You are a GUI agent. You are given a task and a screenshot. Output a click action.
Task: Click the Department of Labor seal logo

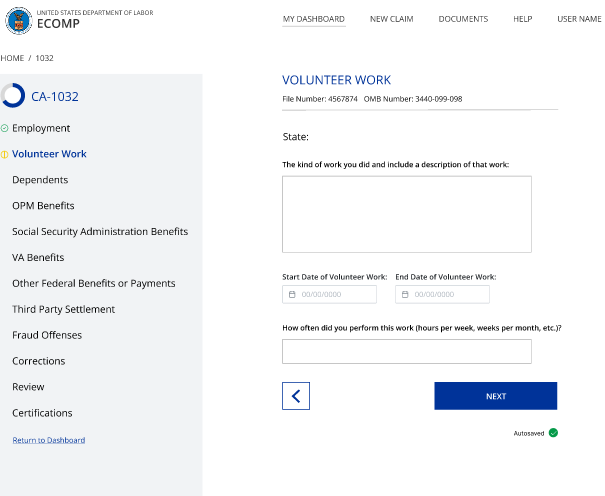(x=17, y=19)
